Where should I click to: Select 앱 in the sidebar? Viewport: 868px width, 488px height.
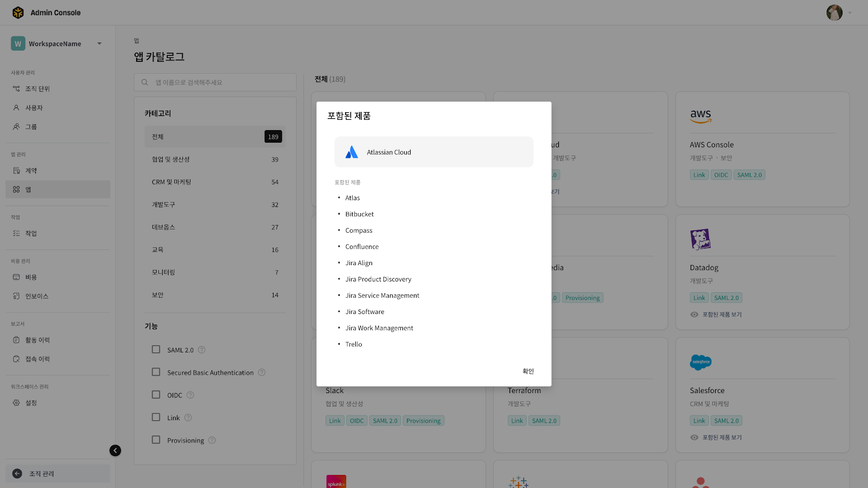point(58,190)
